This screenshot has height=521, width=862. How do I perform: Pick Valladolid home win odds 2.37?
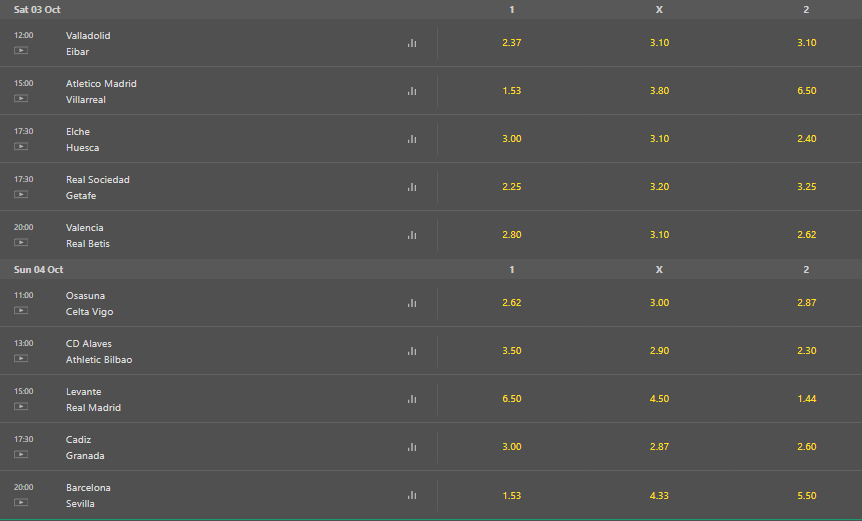(x=512, y=43)
